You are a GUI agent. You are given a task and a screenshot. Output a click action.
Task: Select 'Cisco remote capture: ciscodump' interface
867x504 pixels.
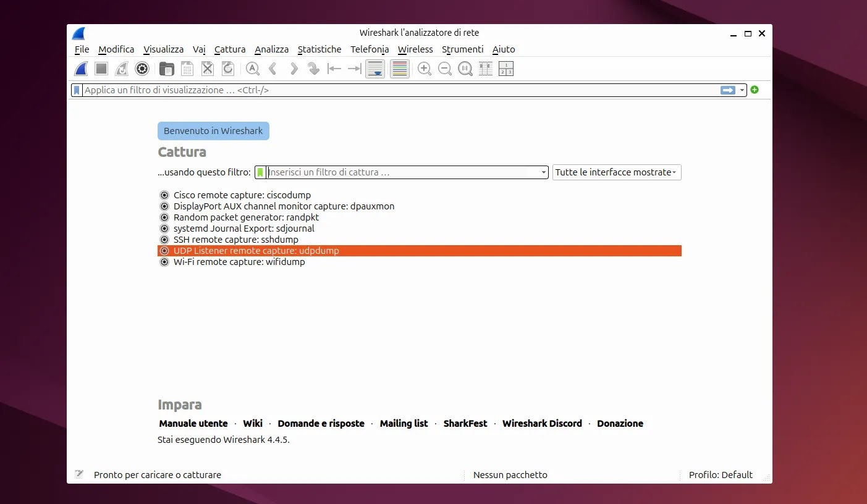pos(420,195)
